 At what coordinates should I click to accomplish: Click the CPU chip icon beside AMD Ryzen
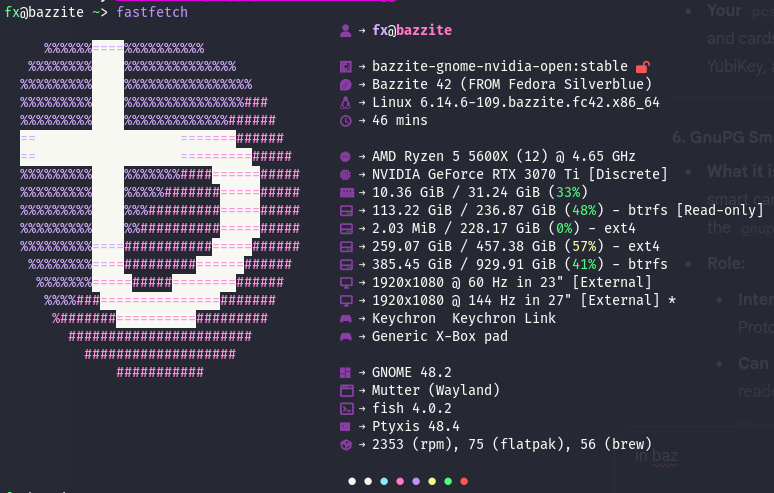(346, 157)
